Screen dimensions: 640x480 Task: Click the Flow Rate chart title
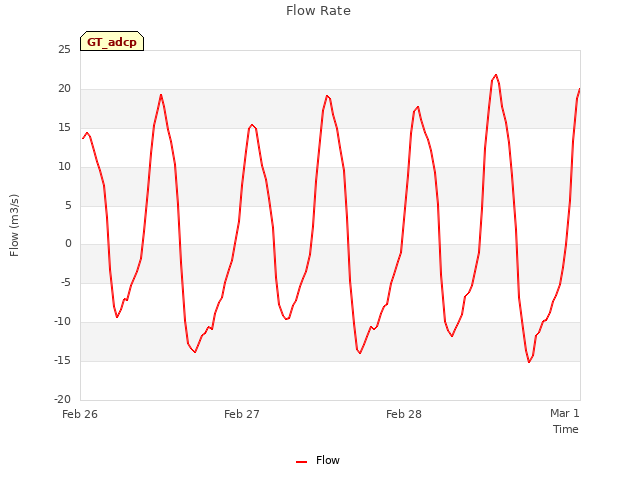click(x=318, y=11)
